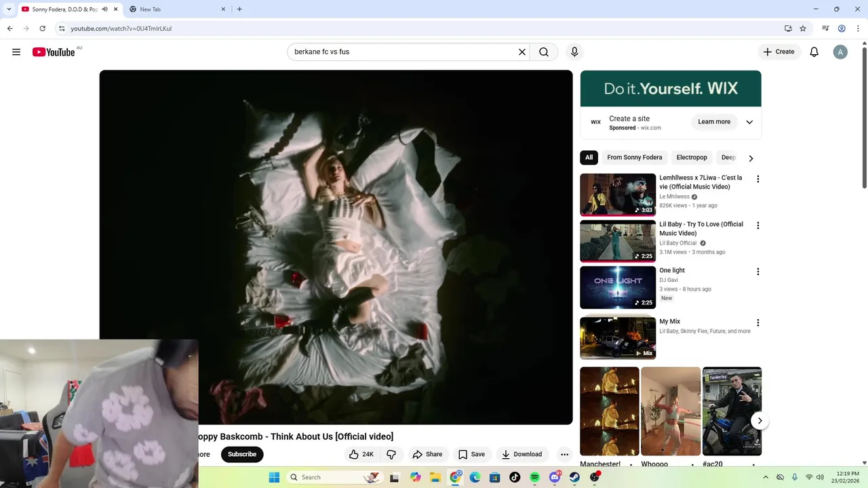Viewport: 868px width, 488px height.
Task: Open One light video thumbnail
Action: pyautogui.click(x=618, y=287)
